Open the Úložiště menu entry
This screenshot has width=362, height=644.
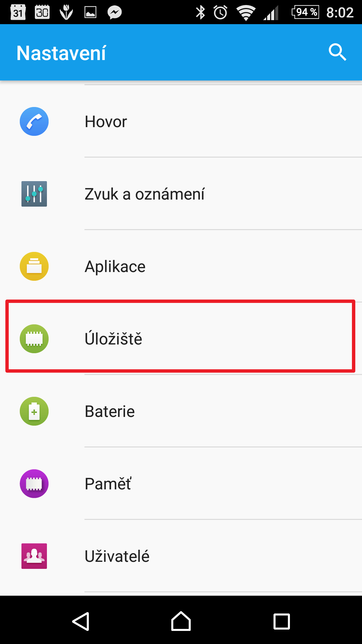point(181,339)
